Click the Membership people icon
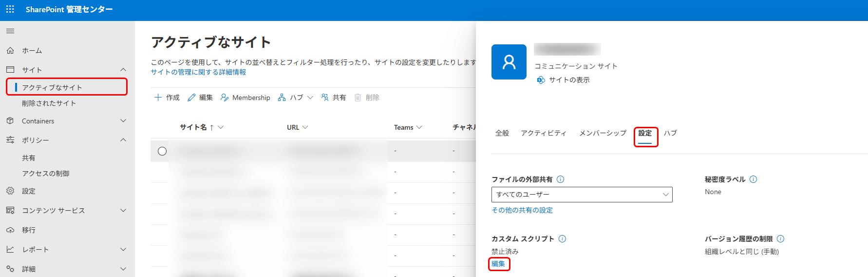Viewport: 868px width, 277px height. [x=225, y=98]
